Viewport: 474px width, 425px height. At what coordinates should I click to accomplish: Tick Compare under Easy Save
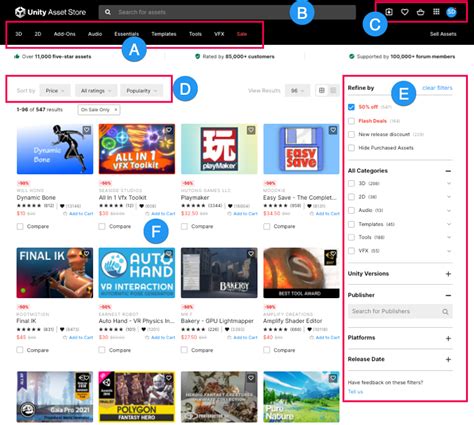[x=267, y=226]
